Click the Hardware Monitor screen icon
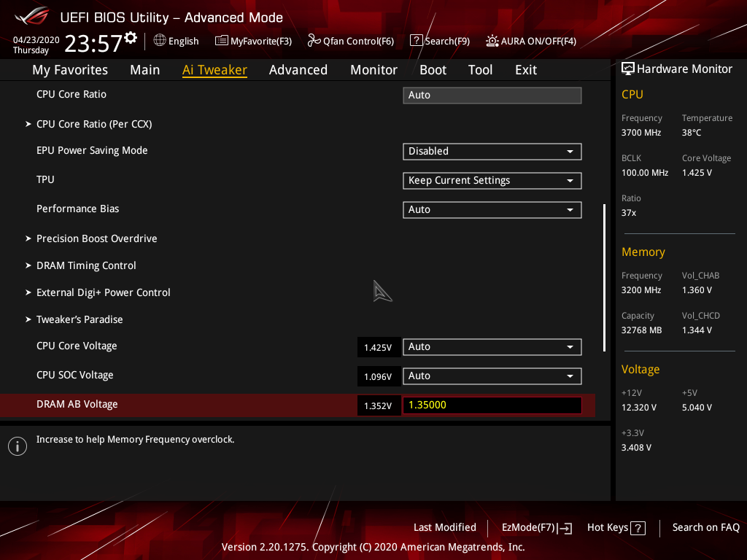The image size is (747, 560). click(628, 69)
